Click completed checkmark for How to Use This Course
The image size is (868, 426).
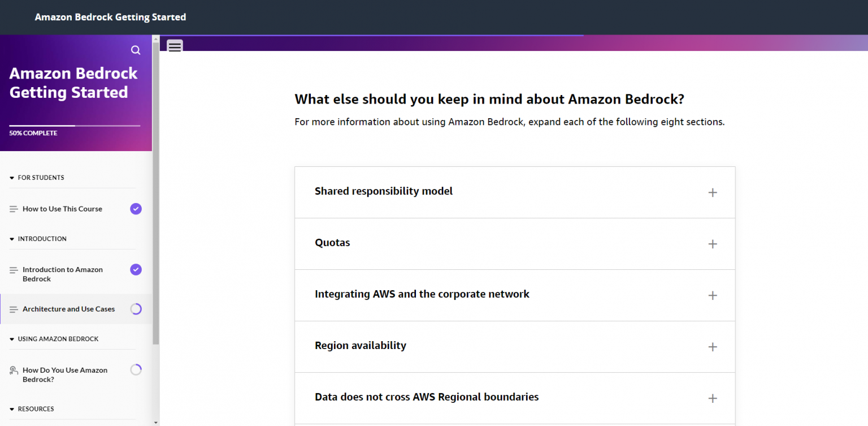click(136, 209)
